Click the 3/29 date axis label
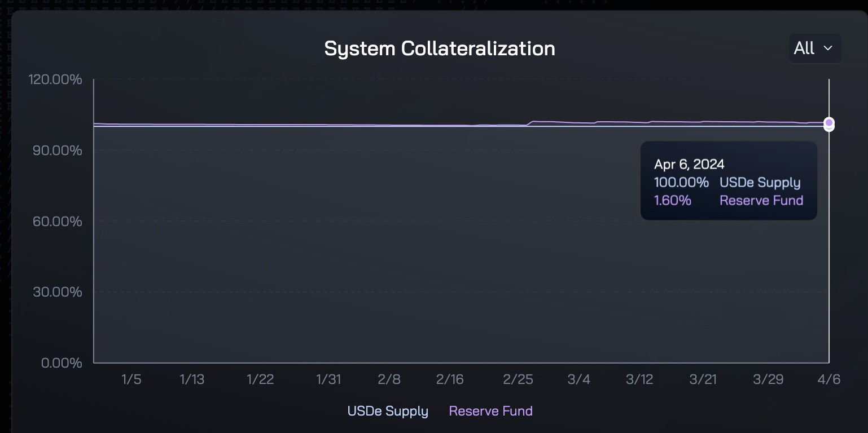Viewport: 868px width, 433px height. 768,379
